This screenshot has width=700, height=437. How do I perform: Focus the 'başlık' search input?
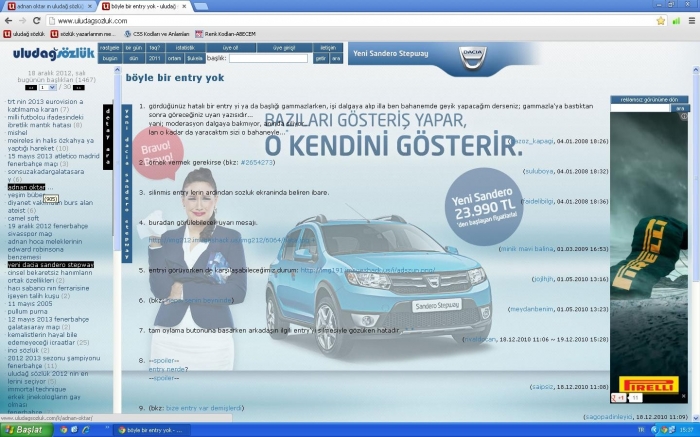point(268,58)
